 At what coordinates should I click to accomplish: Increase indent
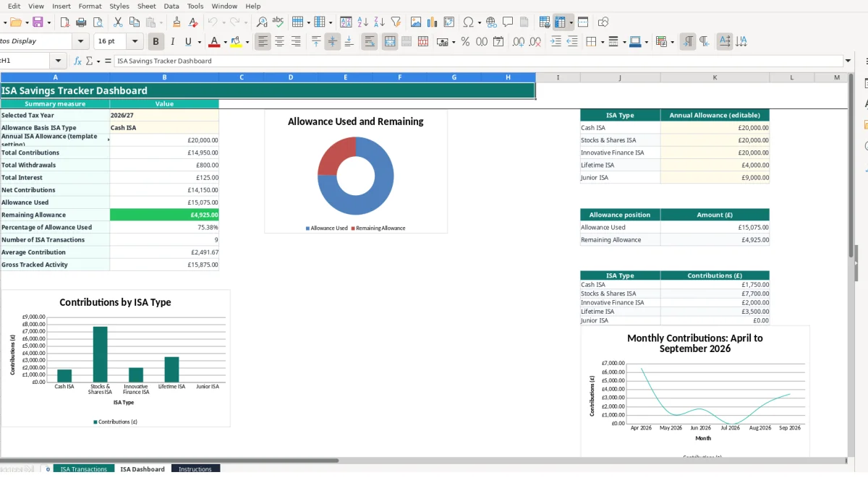tap(556, 42)
